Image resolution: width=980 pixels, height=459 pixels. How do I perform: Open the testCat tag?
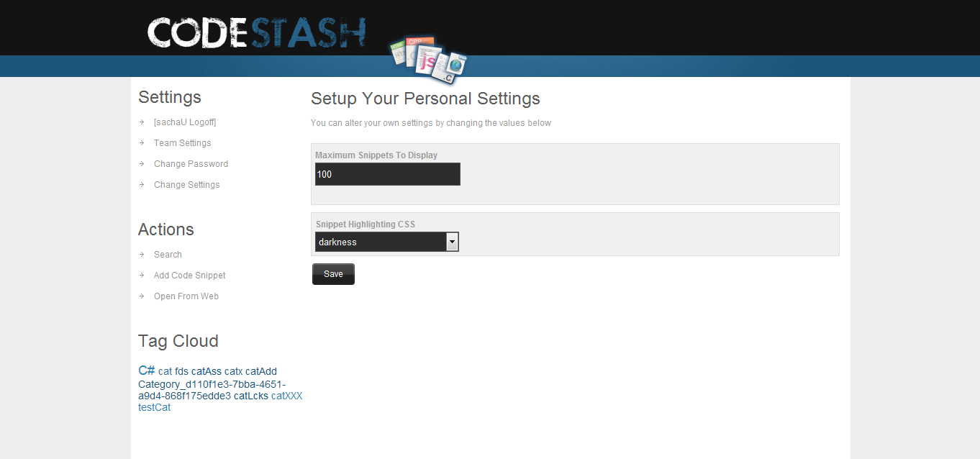coord(155,407)
